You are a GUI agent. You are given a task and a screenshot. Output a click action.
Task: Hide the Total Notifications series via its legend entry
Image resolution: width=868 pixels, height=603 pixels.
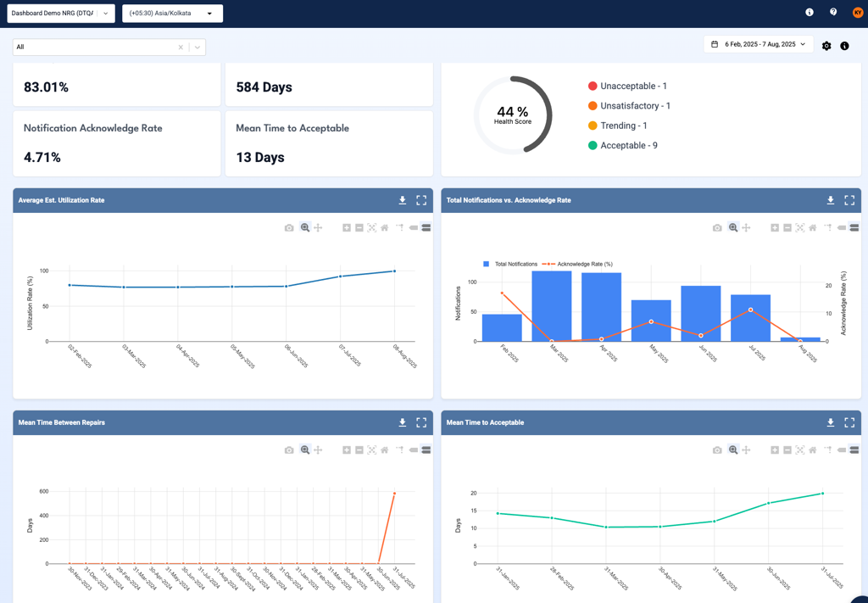(x=510, y=264)
